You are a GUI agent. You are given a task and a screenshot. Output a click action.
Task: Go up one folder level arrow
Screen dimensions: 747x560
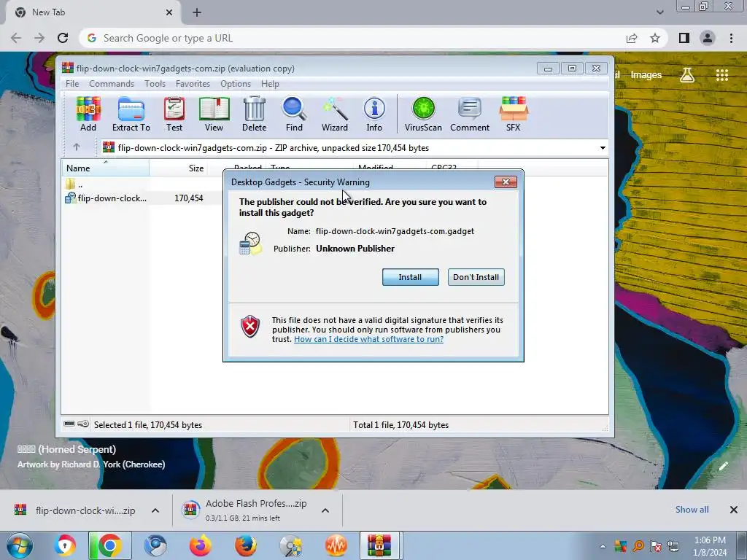[x=77, y=147]
